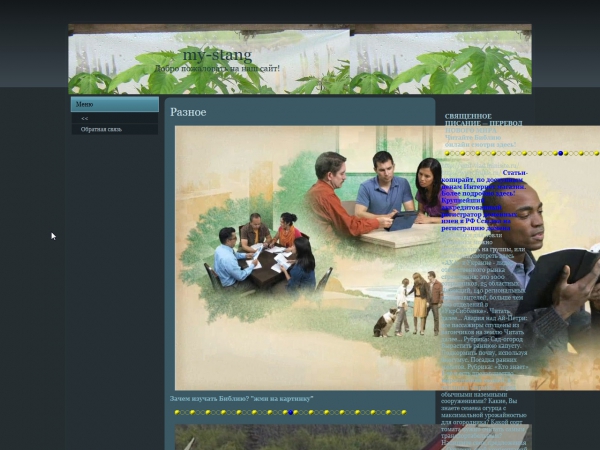Screen dimensions: 600x450
Task: Click the landscape photo below the dots
Action: [352, 437]
